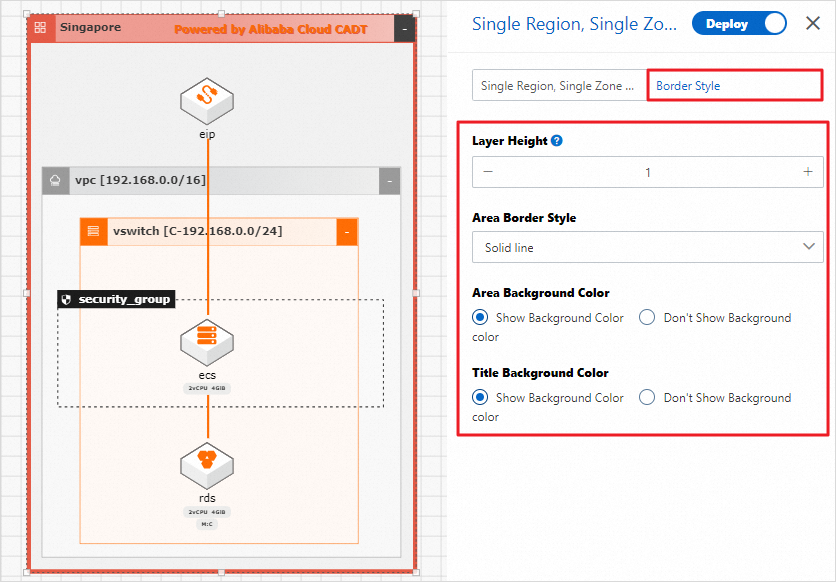Click the rds node label

[207, 498]
